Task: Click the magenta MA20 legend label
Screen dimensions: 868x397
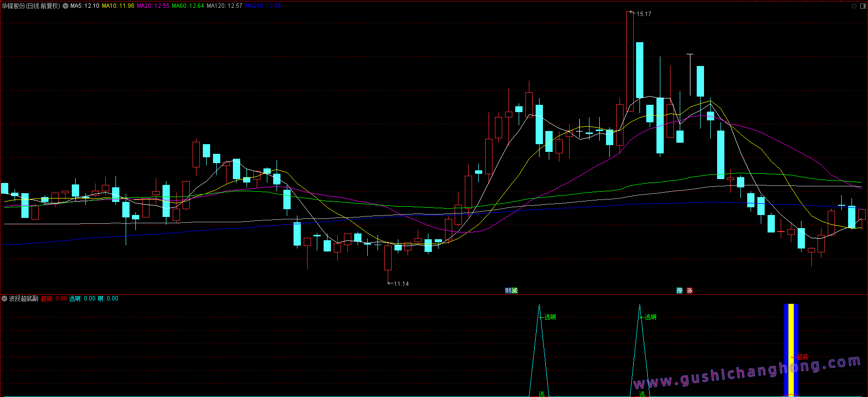Action: 153,6
